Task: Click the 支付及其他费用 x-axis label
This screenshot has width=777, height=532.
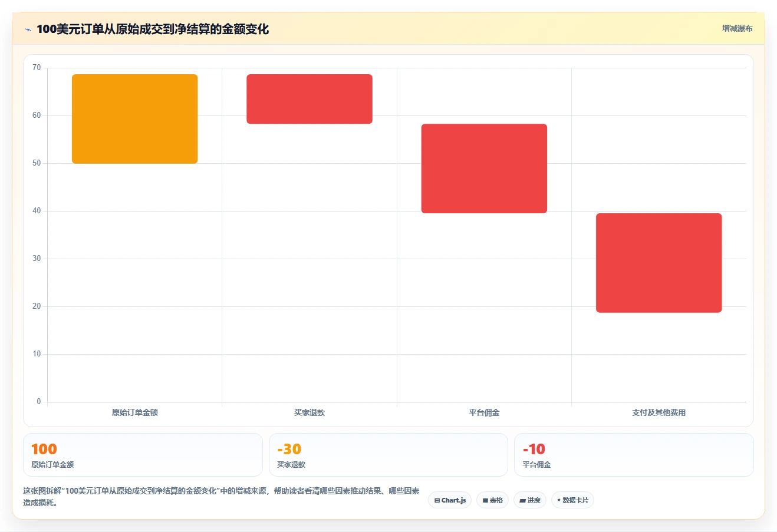Action: pos(659,412)
